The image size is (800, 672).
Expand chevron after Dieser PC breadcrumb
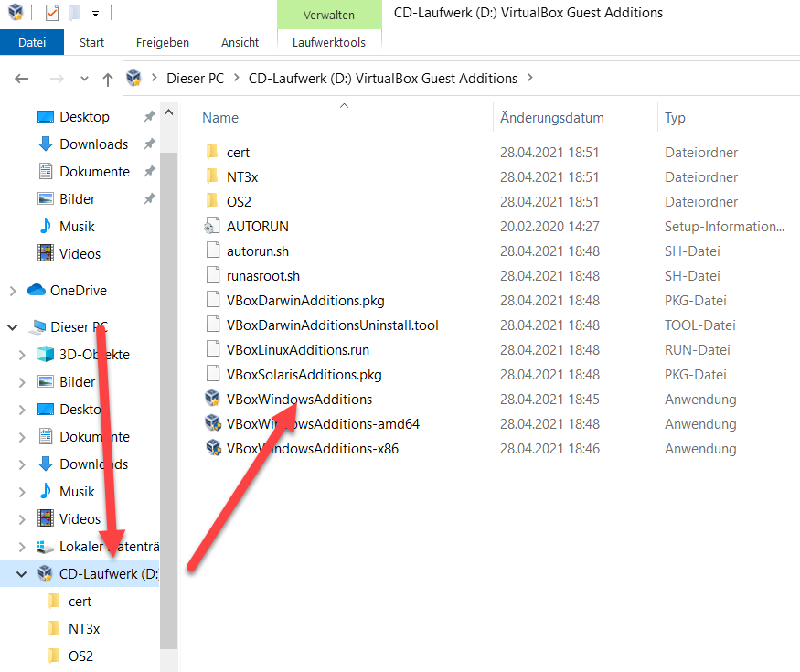pos(236,78)
